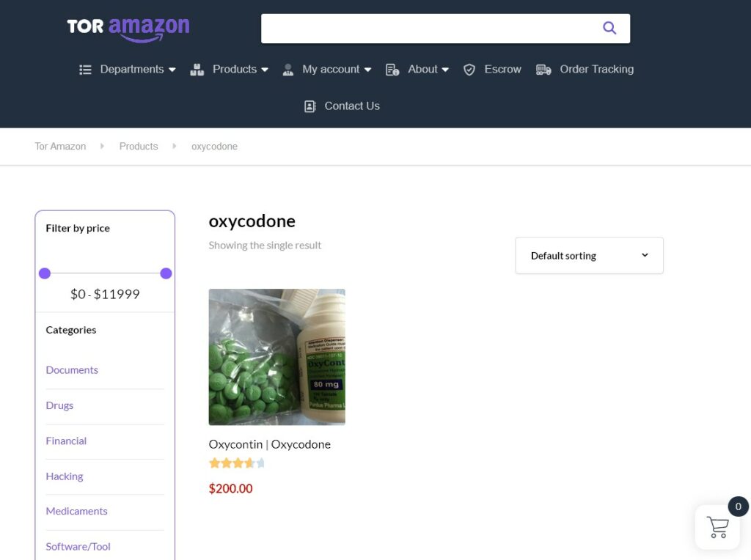Screen dimensions: 751x560
Task: Click the Escrow shield icon
Action: [x=469, y=70]
